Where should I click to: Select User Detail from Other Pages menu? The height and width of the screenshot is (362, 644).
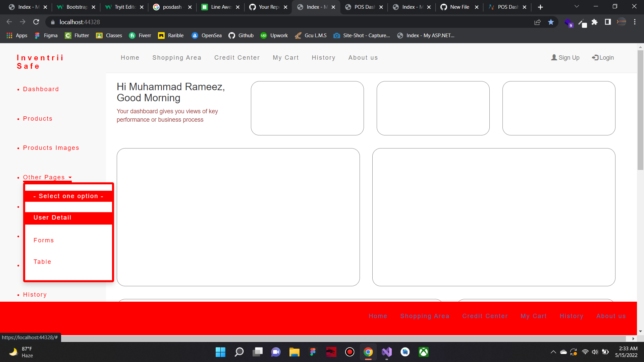[52, 218]
